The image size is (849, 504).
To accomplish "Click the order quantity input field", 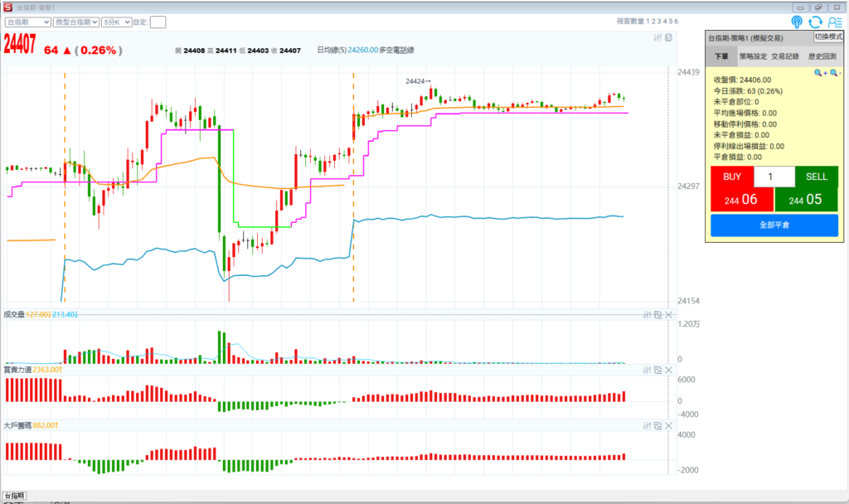I will pos(774,177).
